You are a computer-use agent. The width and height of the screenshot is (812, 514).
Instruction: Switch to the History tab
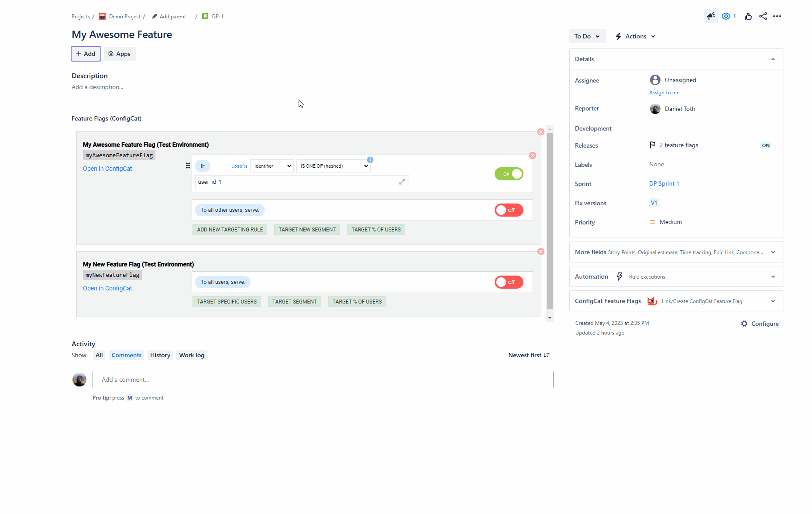pyautogui.click(x=160, y=355)
